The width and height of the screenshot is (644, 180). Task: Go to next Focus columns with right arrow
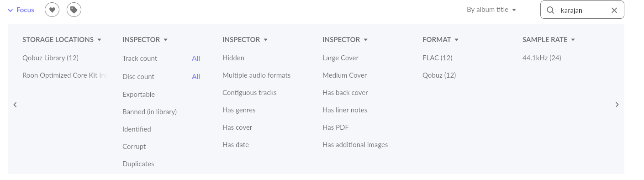click(617, 105)
